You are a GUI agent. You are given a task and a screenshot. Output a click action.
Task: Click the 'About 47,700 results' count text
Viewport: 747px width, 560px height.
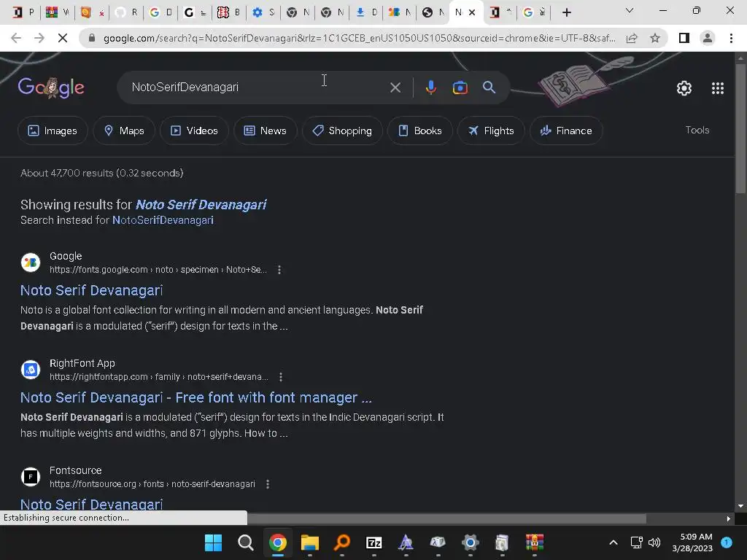click(x=102, y=174)
